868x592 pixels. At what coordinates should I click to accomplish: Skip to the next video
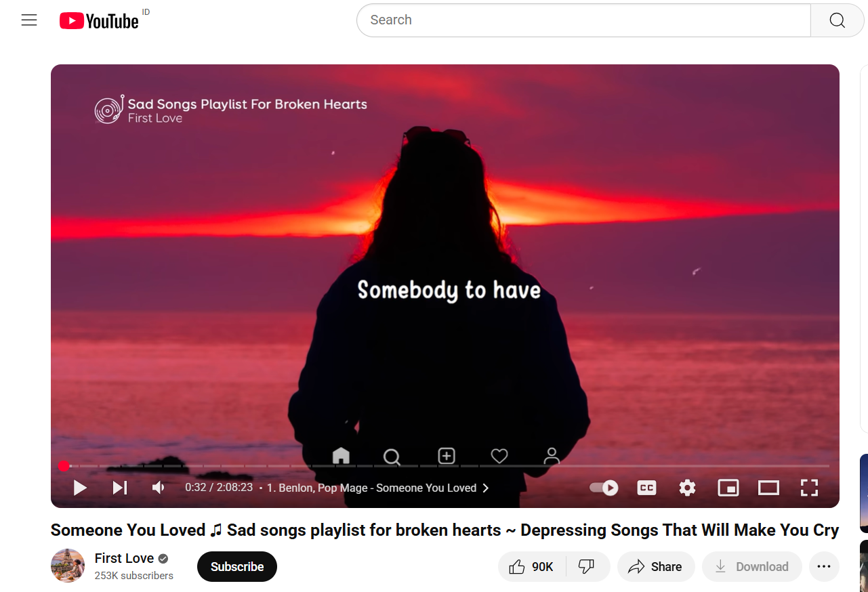pos(120,488)
